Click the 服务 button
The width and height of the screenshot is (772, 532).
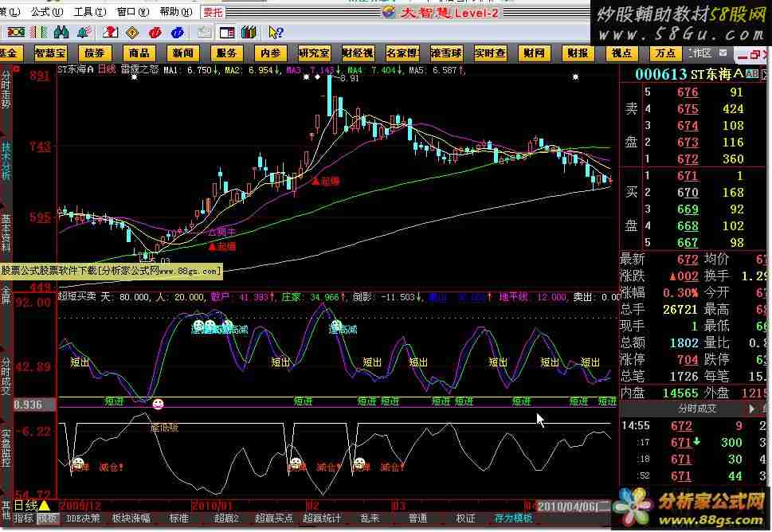(226, 53)
